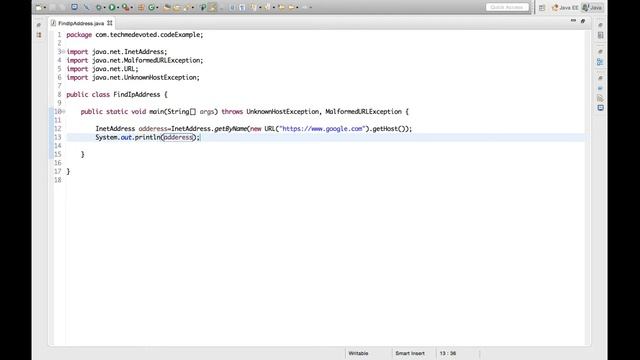Restore the top right trim view stack
The width and height of the screenshot is (640, 360).
(x=600, y=25)
